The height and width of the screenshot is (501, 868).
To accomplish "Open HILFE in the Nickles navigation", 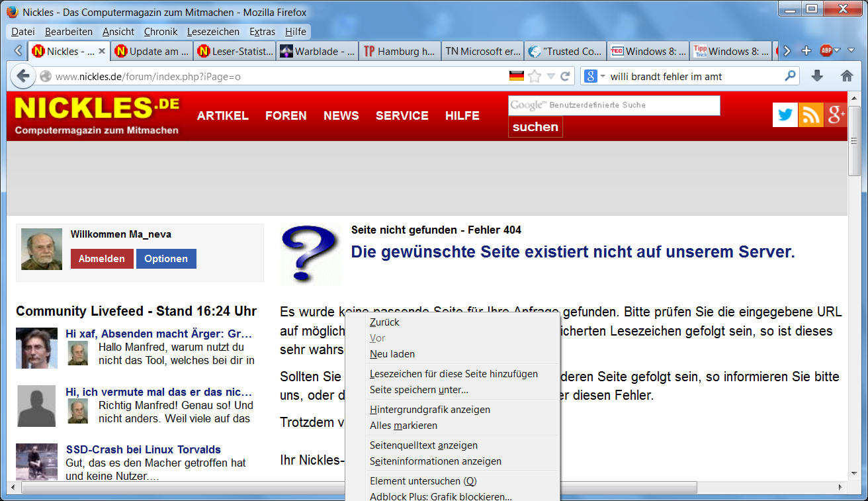I will click(462, 115).
